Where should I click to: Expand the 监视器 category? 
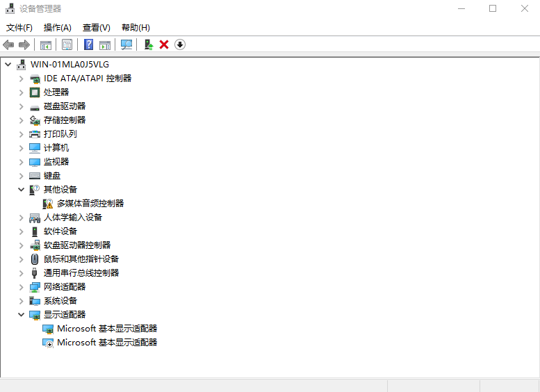(x=22, y=162)
